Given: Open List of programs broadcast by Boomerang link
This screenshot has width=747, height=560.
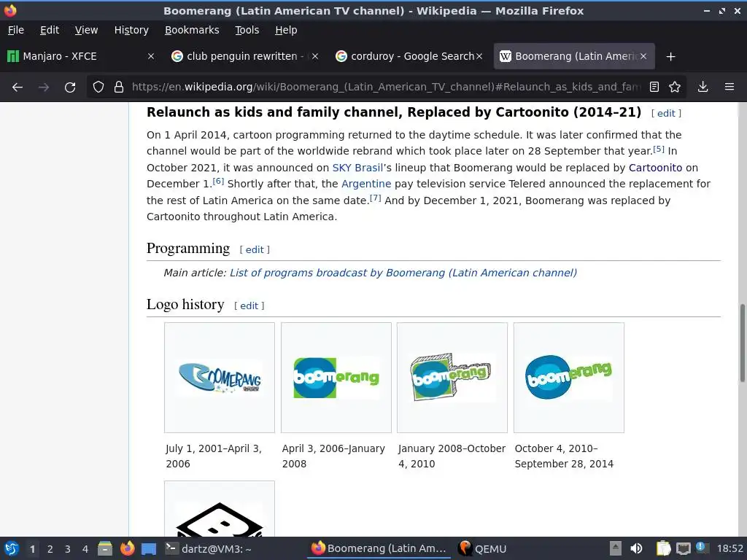Looking at the screenshot, I should tap(403, 273).
